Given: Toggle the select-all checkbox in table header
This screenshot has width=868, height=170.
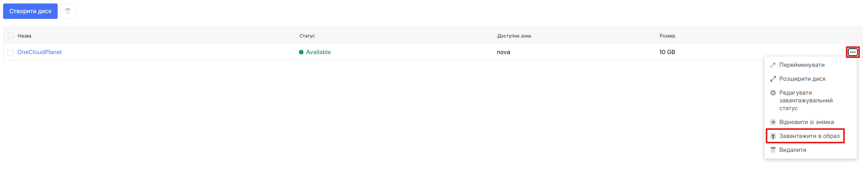Looking at the screenshot, I should tap(11, 36).
